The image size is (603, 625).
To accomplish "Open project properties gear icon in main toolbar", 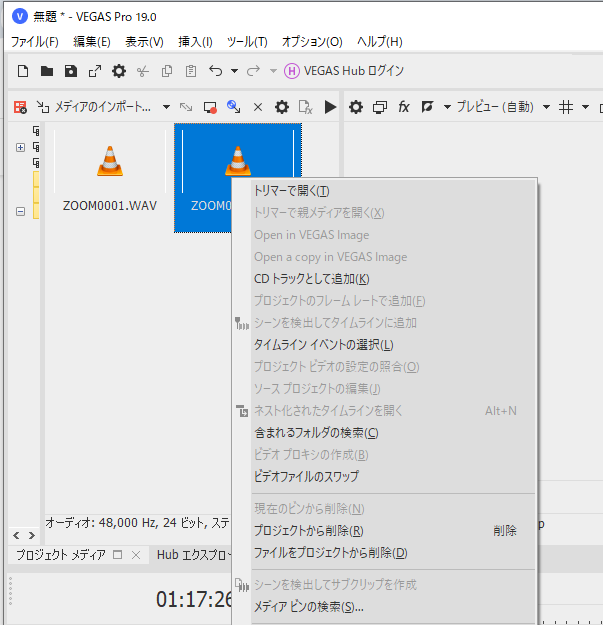I will (x=119, y=71).
